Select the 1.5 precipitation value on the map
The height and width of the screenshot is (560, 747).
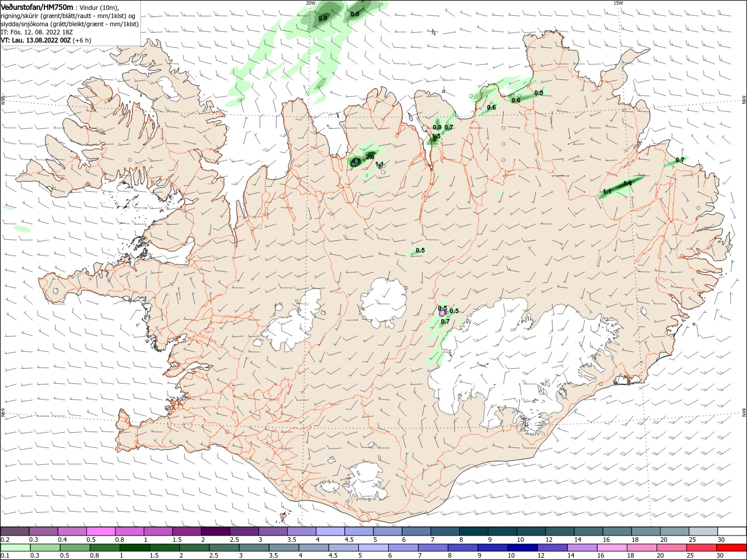coord(436,136)
